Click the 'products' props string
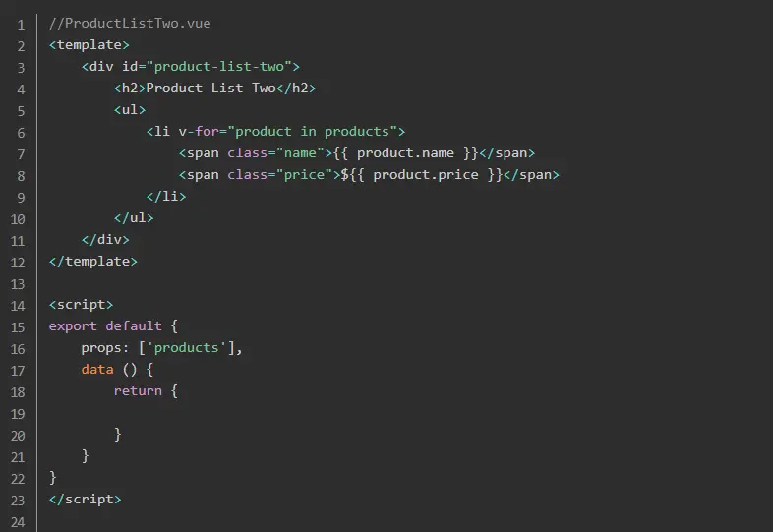The image size is (773, 532). point(186,347)
